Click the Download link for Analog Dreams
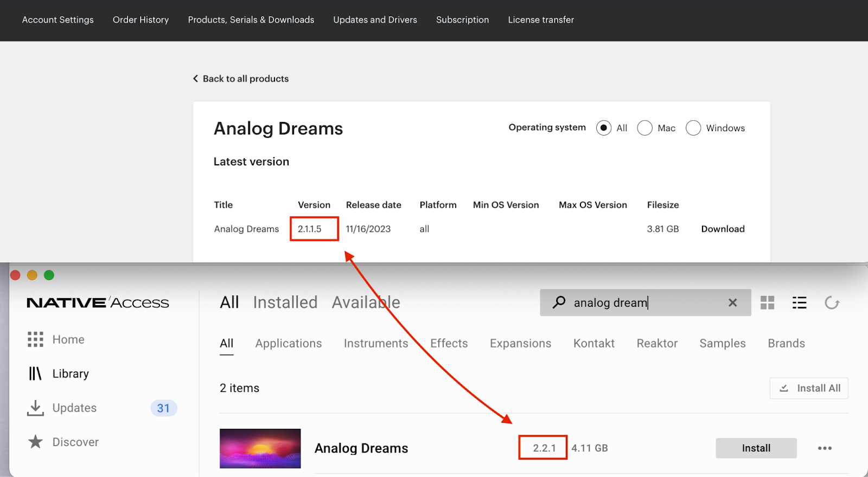 723,229
